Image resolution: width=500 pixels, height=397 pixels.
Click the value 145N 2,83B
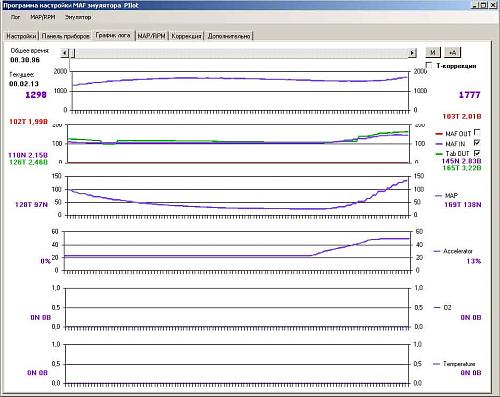[462, 161]
